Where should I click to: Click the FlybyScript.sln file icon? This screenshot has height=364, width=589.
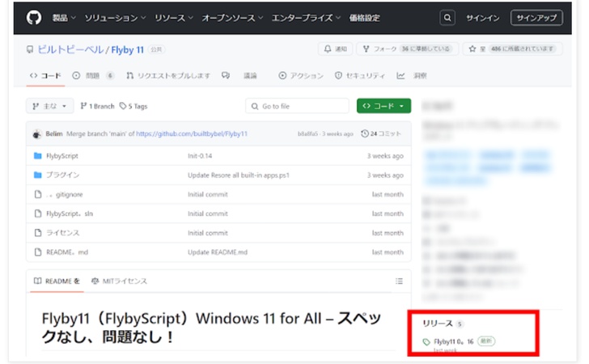coord(38,214)
